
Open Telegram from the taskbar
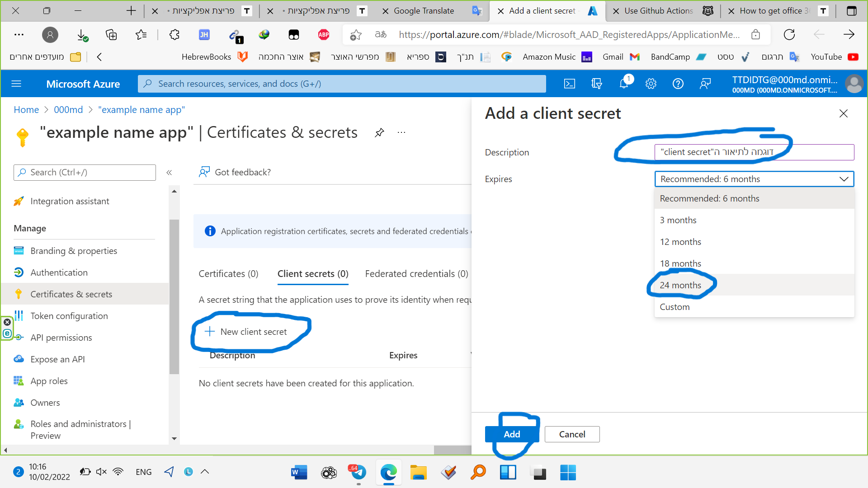click(x=358, y=473)
